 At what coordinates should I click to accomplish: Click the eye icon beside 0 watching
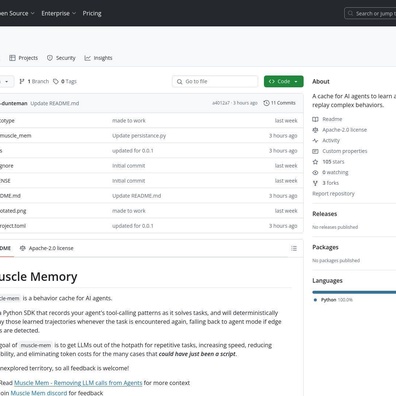315,173
